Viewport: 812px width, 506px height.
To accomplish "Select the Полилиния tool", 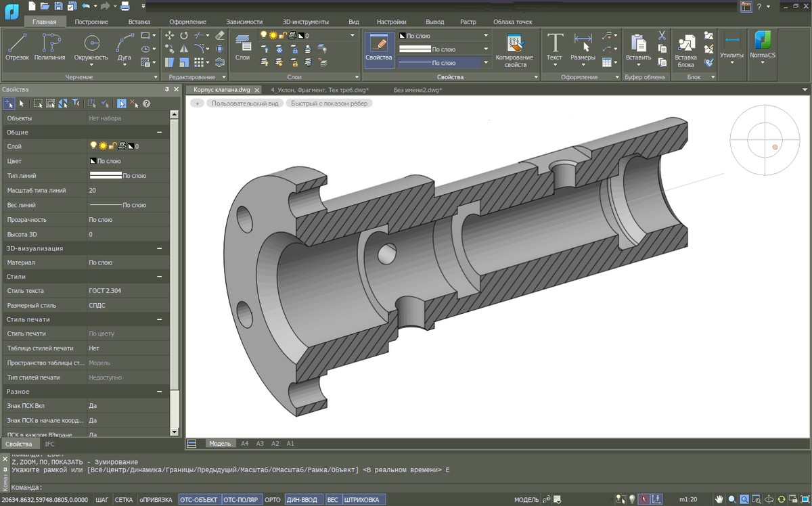I will tap(50, 47).
